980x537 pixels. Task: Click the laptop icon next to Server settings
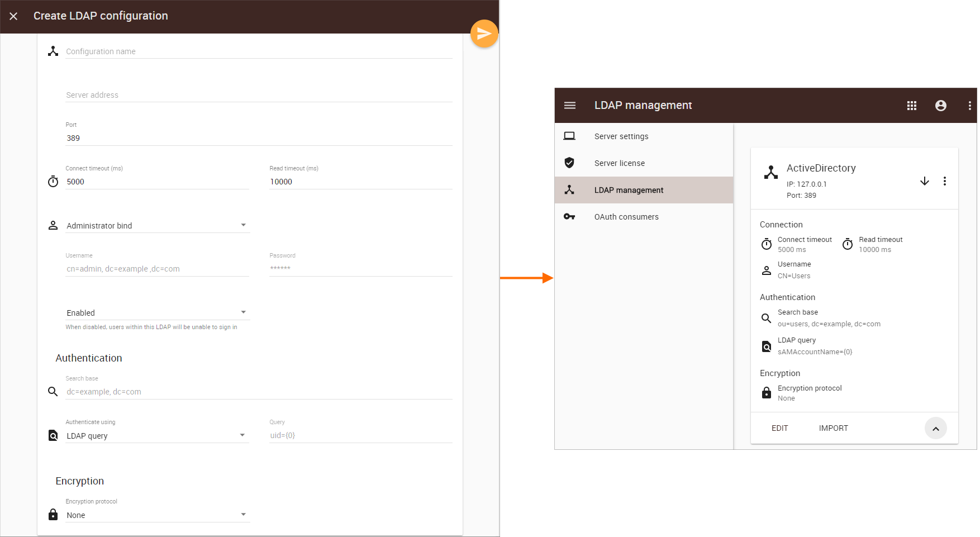click(569, 136)
